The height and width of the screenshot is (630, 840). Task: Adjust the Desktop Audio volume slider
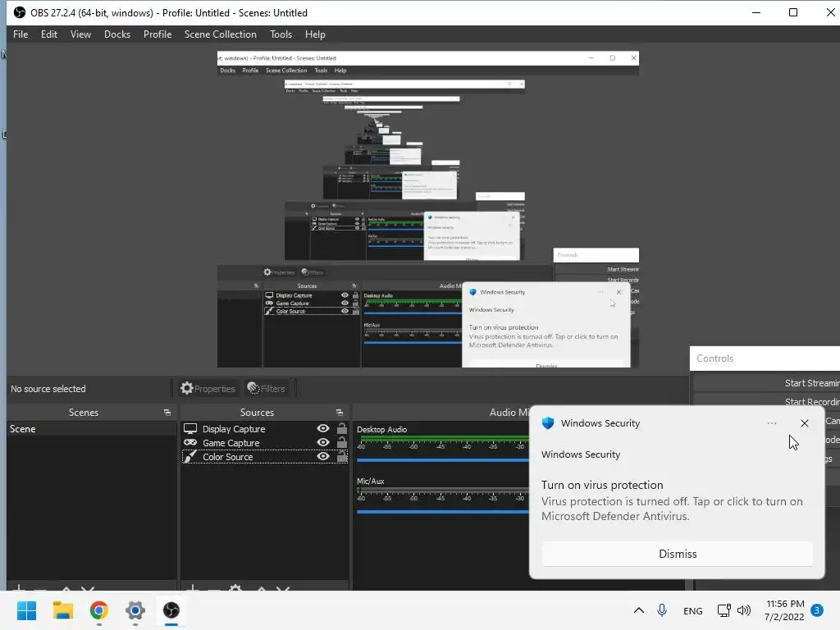coord(442,460)
